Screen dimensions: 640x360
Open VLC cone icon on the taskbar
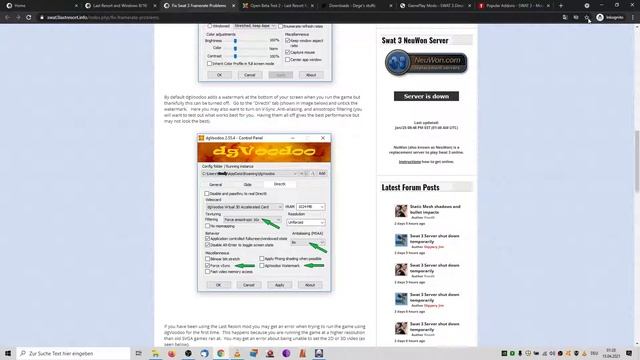pyautogui.click(x=237, y=353)
